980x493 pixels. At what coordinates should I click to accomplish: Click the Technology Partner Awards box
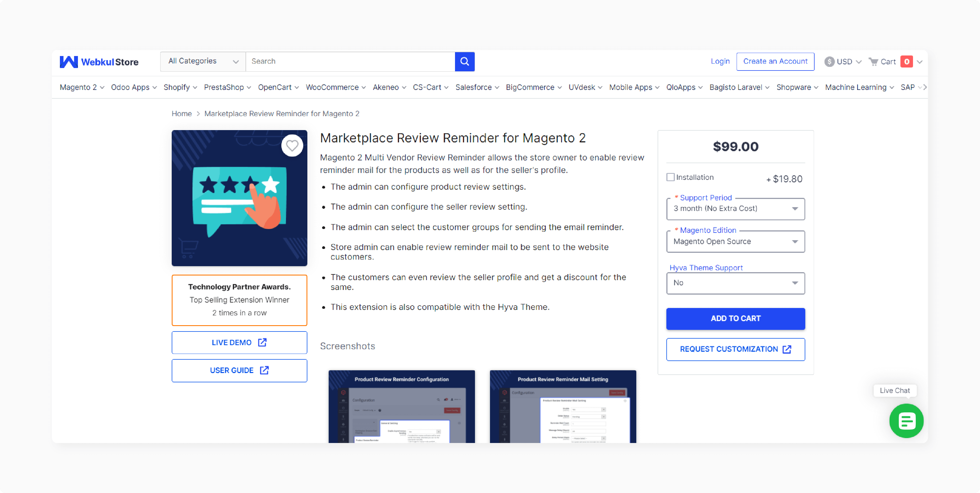tap(239, 300)
